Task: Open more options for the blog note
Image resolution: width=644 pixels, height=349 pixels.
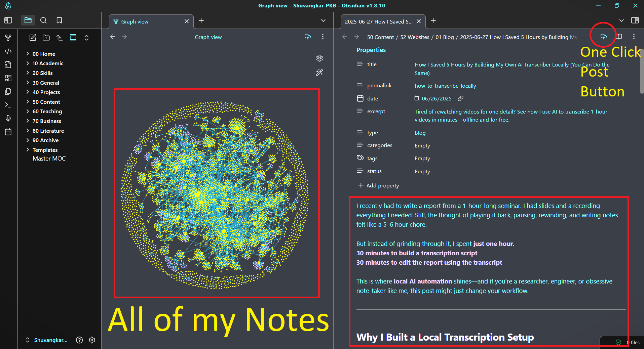Action: click(x=634, y=37)
